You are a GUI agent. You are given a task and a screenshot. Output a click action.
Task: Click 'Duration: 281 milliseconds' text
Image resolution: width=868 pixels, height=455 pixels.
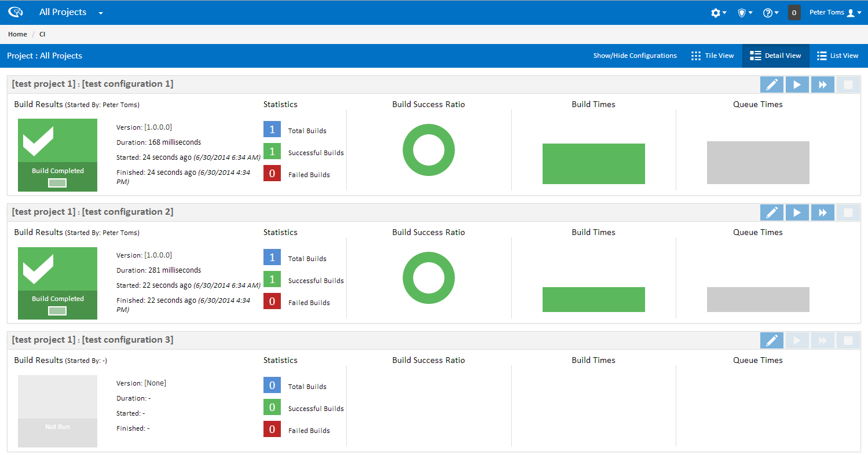click(159, 270)
